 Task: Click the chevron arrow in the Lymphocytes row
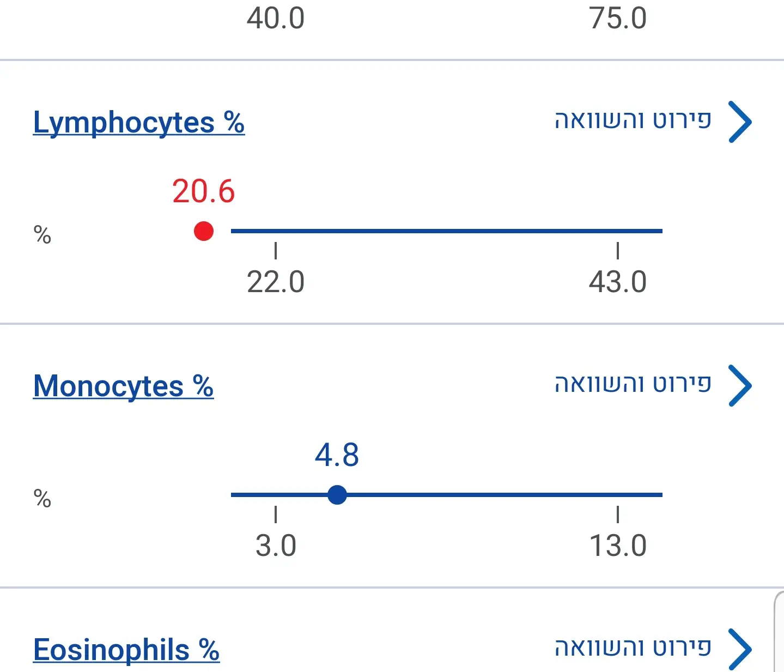740,122
